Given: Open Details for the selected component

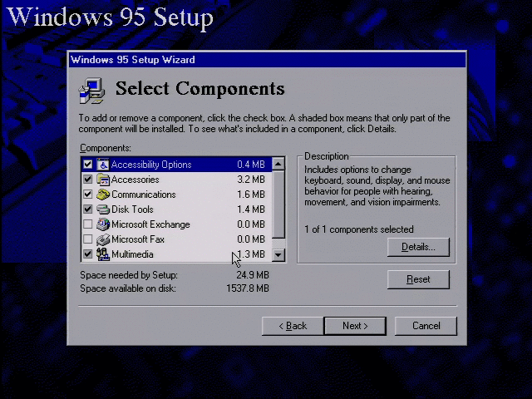Looking at the screenshot, I should pos(418,247).
